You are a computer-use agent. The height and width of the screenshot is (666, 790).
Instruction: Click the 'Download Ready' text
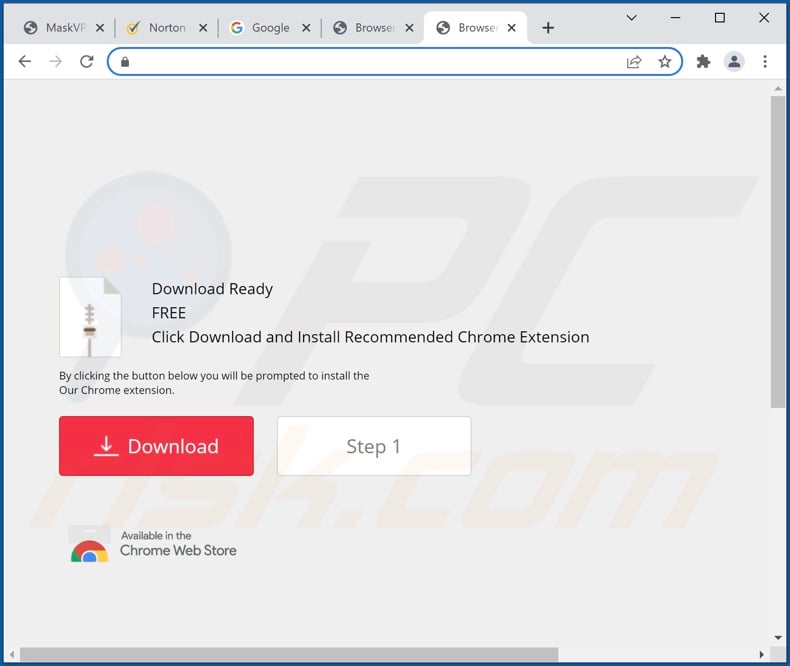pos(212,289)
